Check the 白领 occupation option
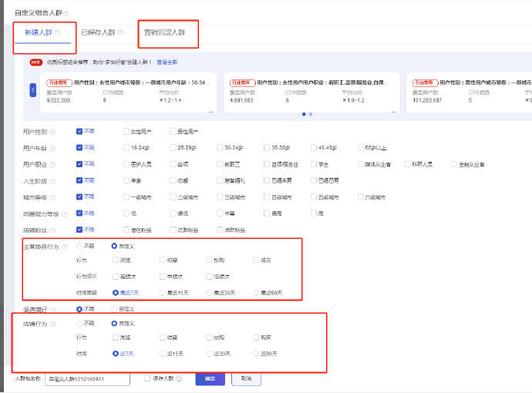The height and width of the screenshot is (393, 532). 173,164
